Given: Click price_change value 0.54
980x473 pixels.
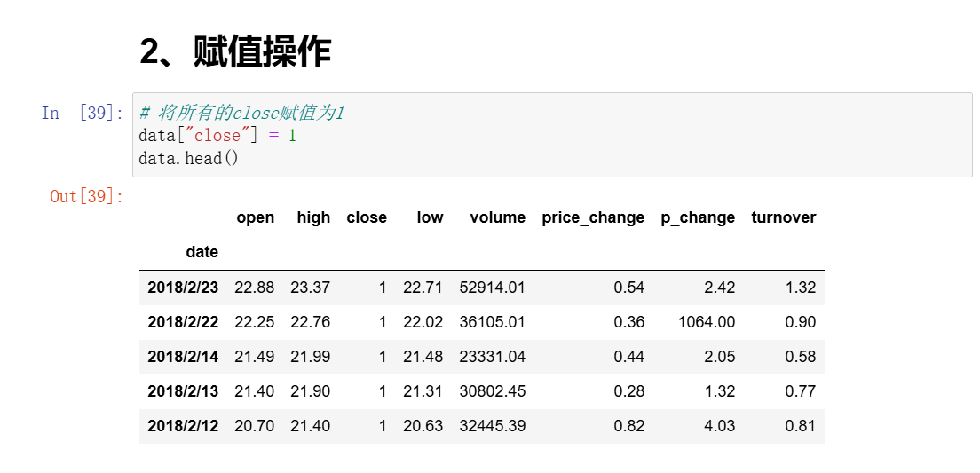Looking at the screenshot, I should click(x=628, y=288).
